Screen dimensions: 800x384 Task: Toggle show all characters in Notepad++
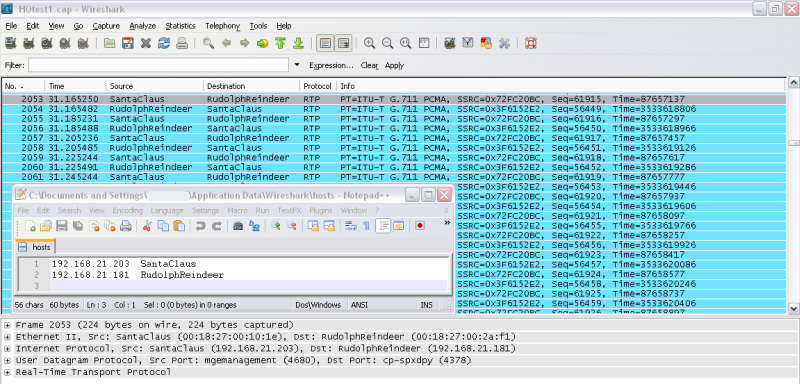pos(366,225)
